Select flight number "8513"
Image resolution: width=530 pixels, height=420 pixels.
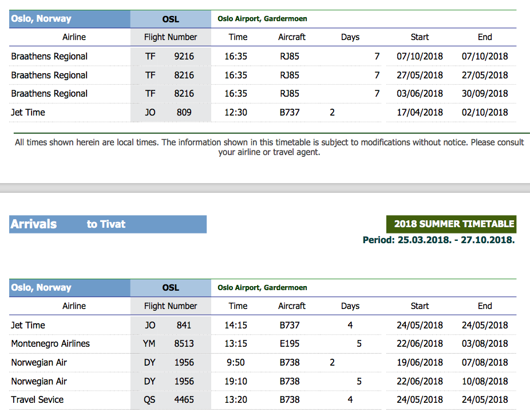coord(184,344)
